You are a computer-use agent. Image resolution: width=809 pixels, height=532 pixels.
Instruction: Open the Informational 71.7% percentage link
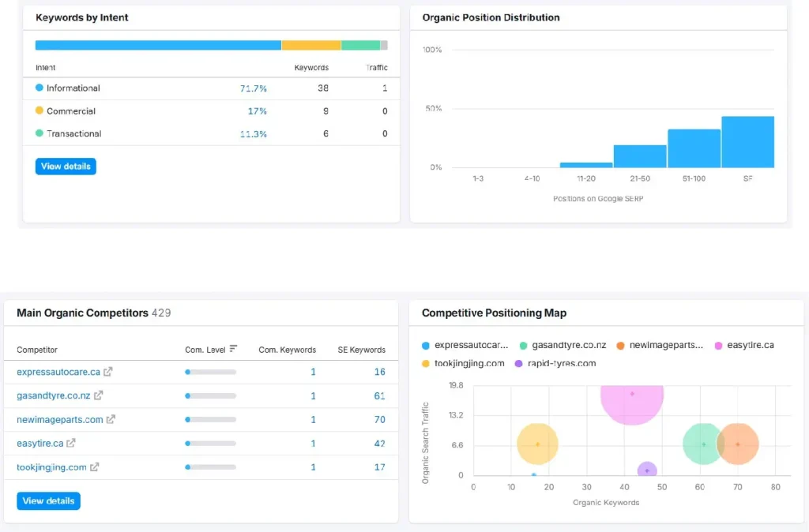pos(253,88)
